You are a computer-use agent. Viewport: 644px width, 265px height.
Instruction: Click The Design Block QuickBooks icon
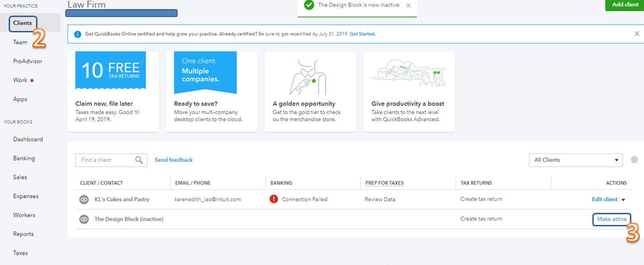tap(84, 219)
